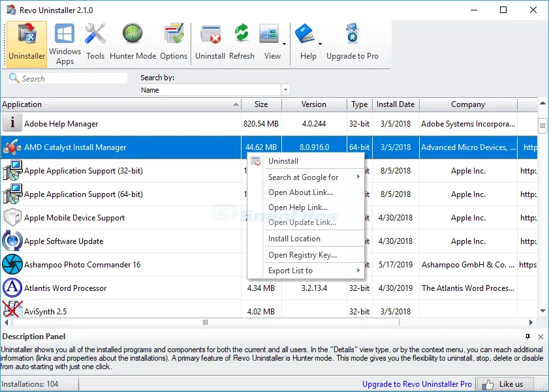Click the thumbs-up icon beside Like us

[488, 385]
